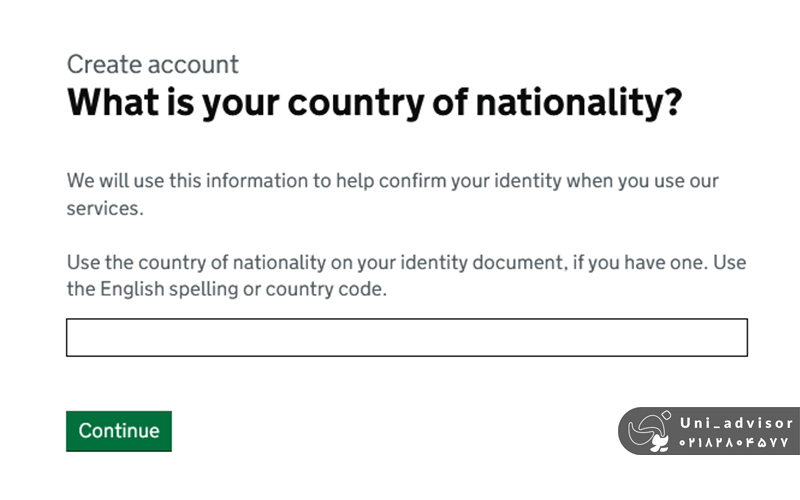
Task: Click the word "account" in the caption
Action: click(193, 65)
